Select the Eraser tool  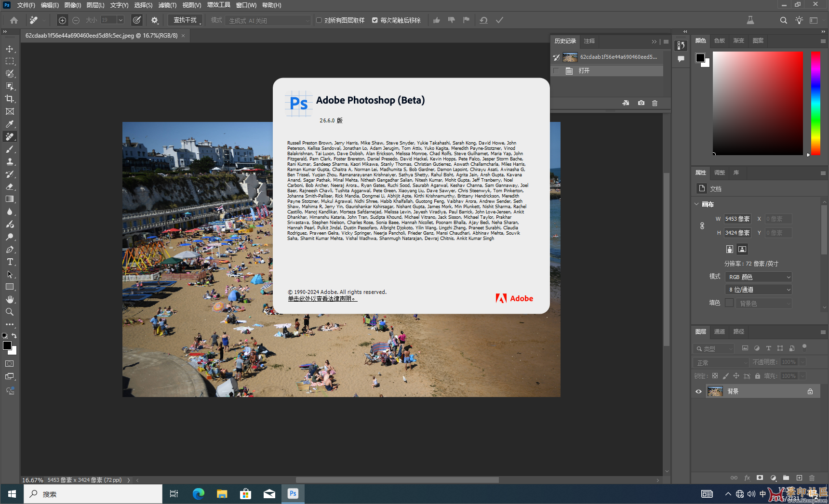click(10, 186)
